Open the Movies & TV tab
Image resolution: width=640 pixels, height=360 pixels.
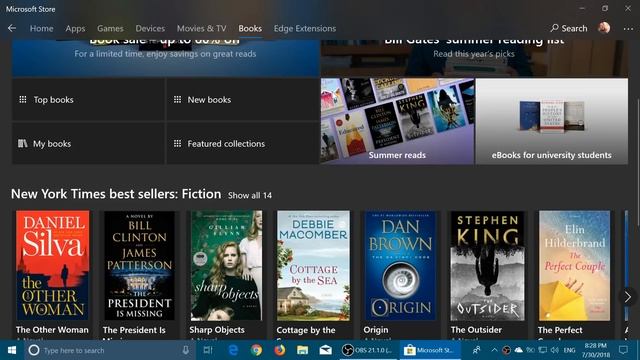coord(201,28)
